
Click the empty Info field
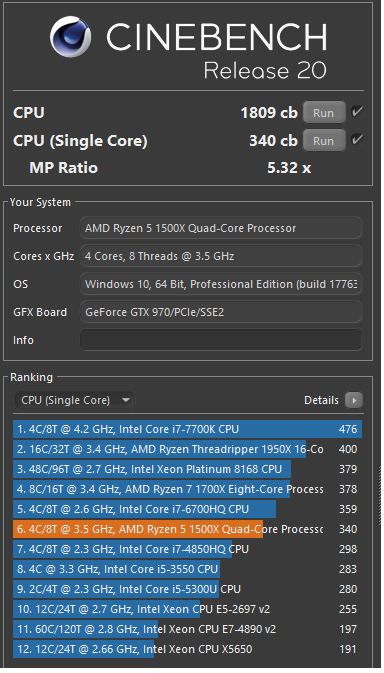coord(221,340)
